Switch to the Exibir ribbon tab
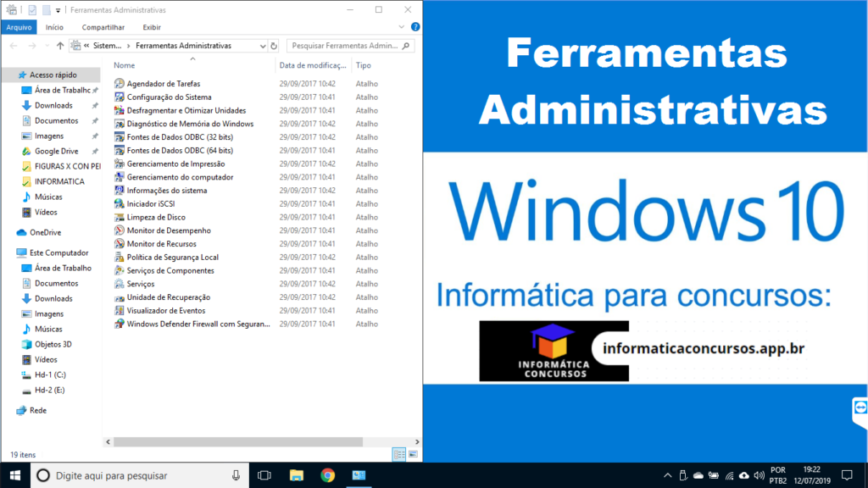This screenshot has width=868, height=488. click(151, 27)
